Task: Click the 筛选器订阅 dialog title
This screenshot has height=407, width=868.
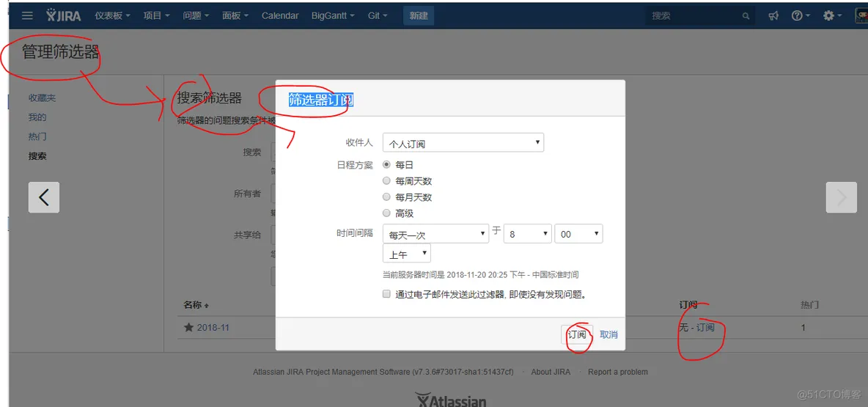Action: (x=320, y=100)
